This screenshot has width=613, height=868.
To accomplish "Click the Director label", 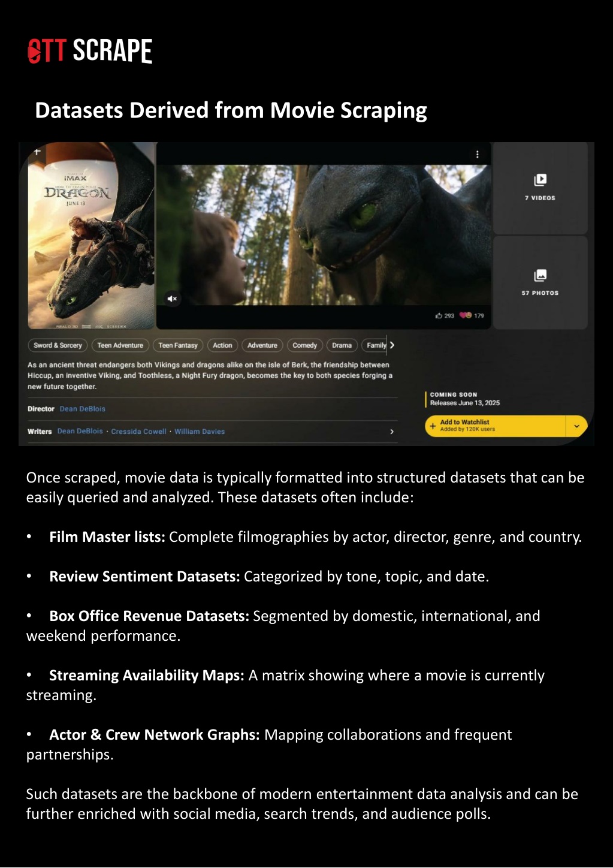I will point(41,409).
